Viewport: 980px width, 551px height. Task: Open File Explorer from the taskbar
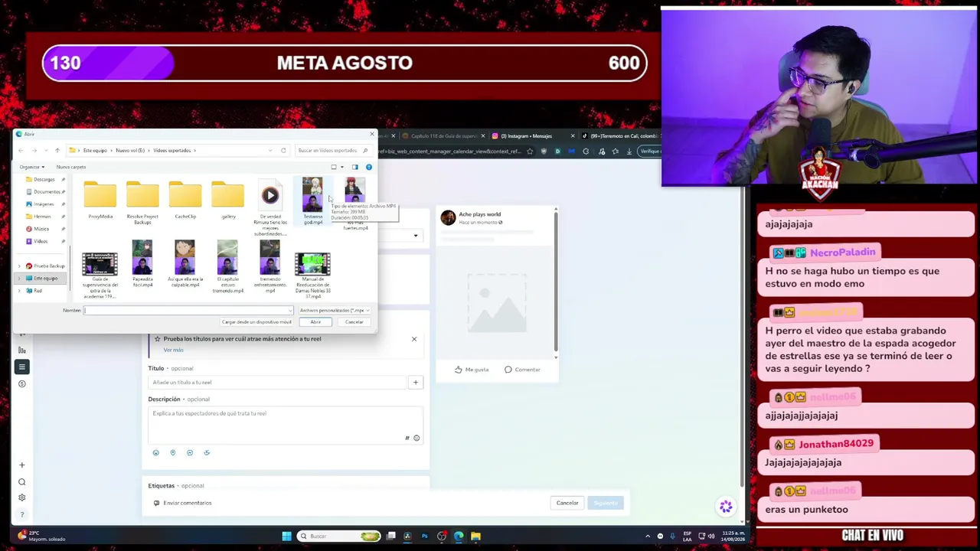475,536
